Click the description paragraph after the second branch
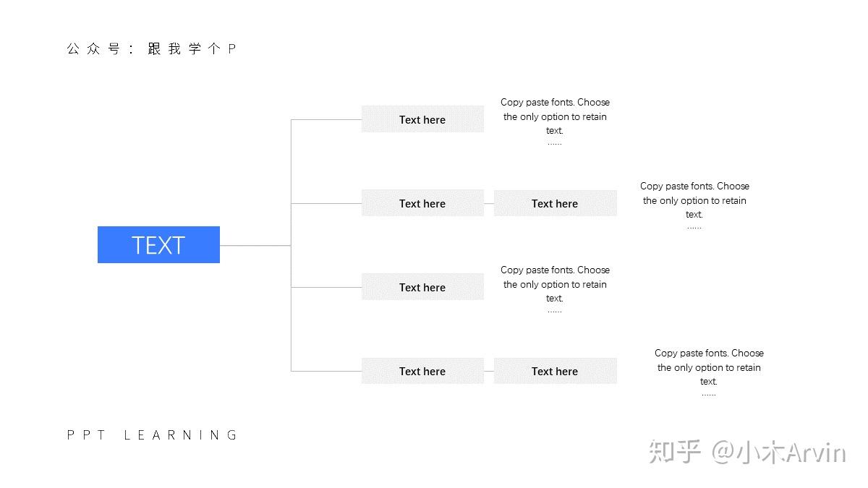The width and height of the screenshot is (868, 488). point(694,205)
